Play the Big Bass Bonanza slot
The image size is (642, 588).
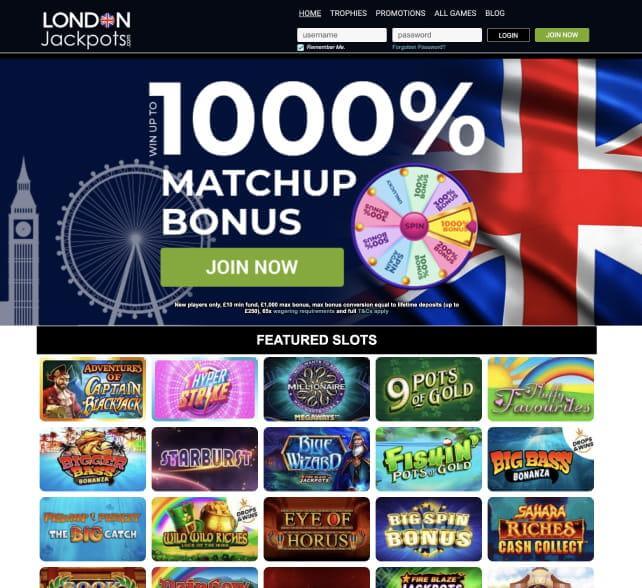pos(540,459)
